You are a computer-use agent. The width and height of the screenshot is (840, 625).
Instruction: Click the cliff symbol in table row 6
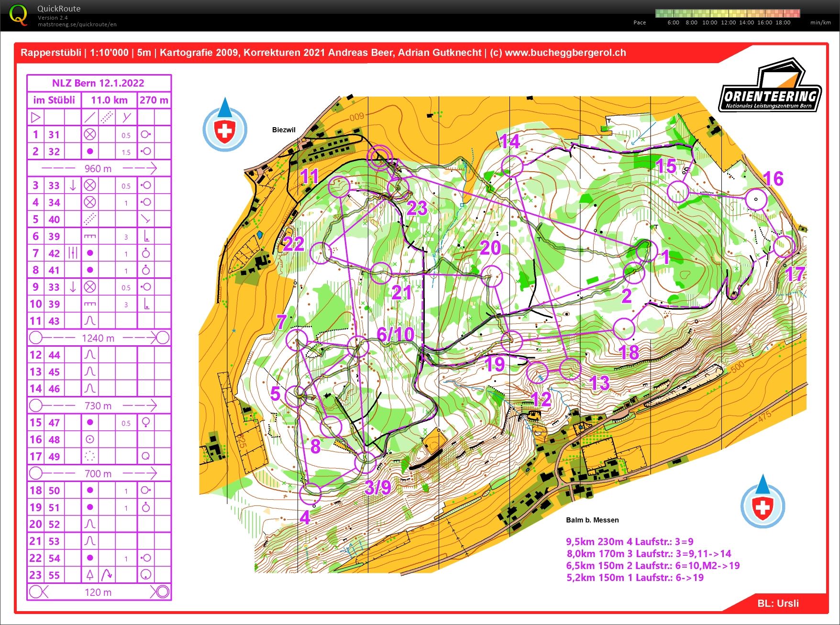coord(90,236)
